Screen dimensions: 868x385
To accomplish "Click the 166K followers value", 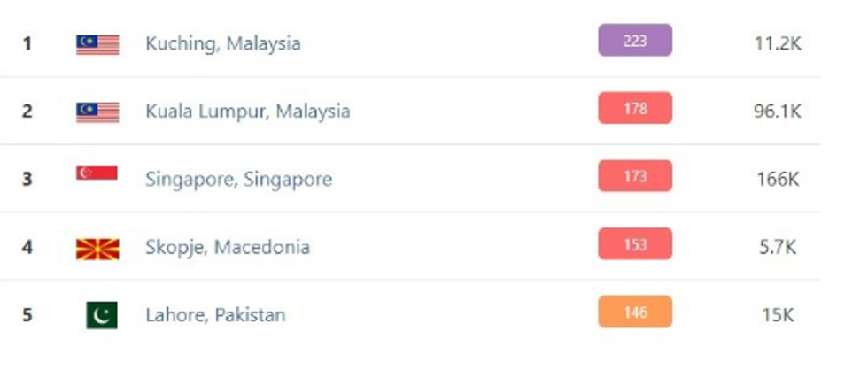I will click(778, 179).
